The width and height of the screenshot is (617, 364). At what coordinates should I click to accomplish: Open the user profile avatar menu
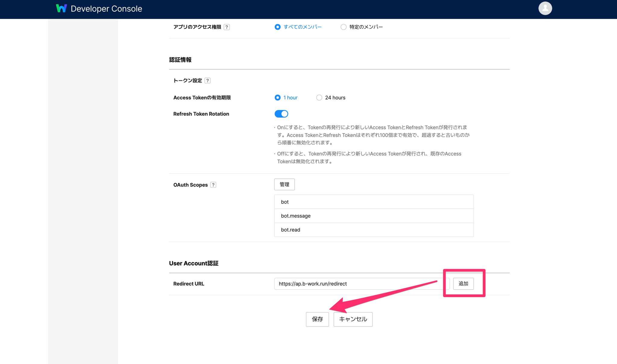coord(545,8)
